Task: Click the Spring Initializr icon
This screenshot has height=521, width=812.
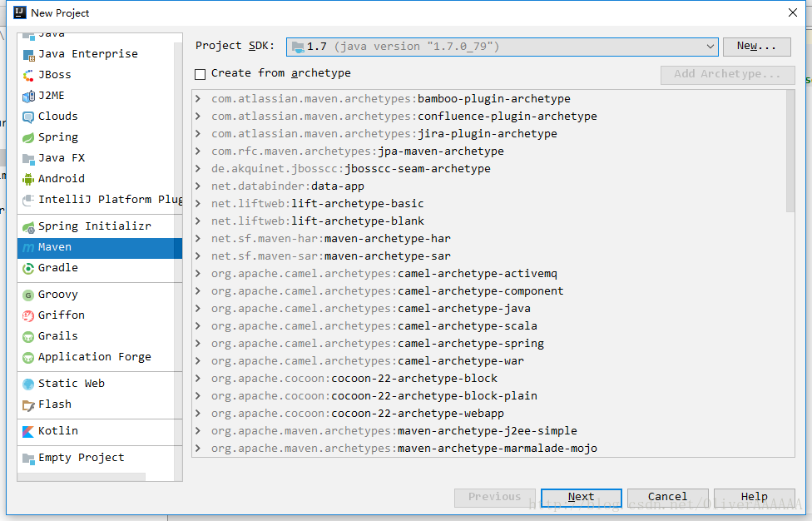Action: (28, 227)
